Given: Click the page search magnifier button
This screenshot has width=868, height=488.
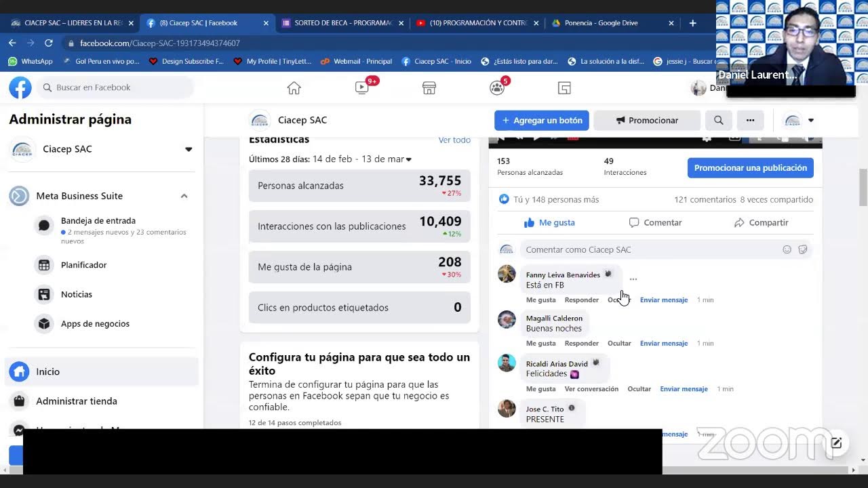Looking at the screenshot, I should (x=718, y=121).
